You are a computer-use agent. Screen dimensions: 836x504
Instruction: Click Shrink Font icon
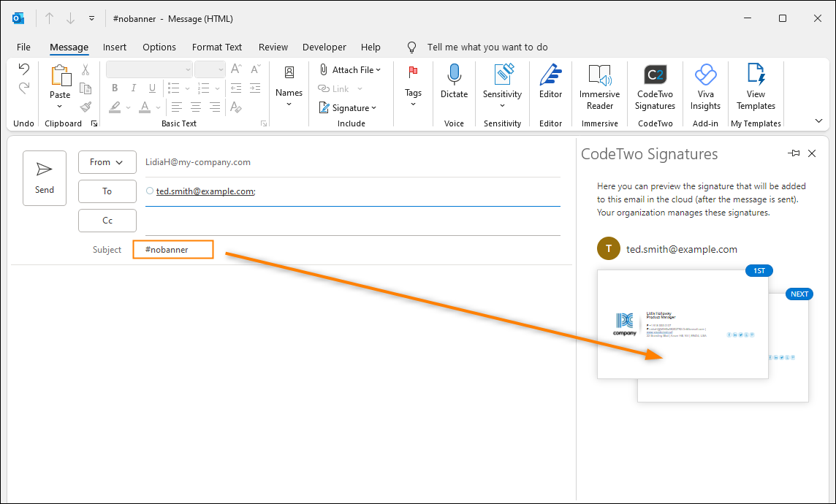(255, 69)
